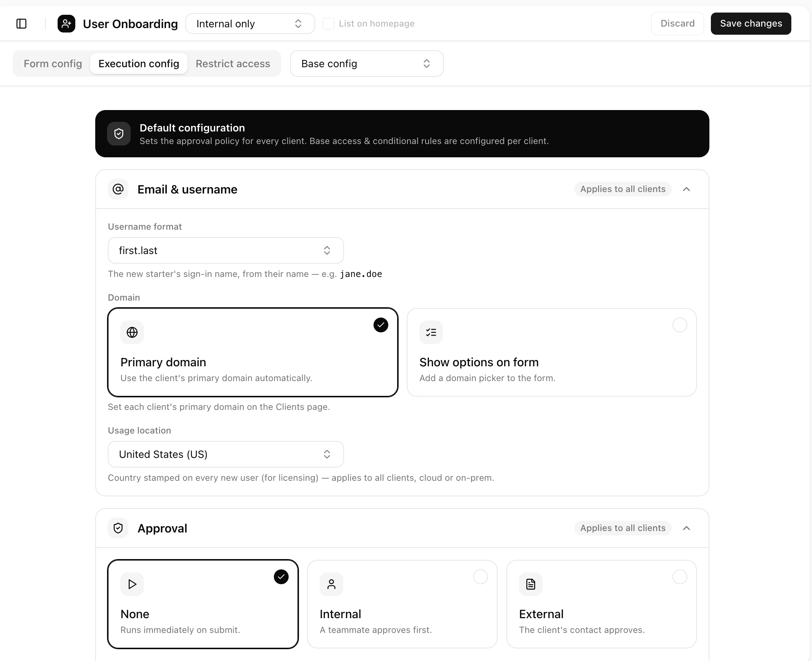The image size is (812, 661).
Task: Click the shield icon in Default configuration banner
Action: click(x=119, y=134)
